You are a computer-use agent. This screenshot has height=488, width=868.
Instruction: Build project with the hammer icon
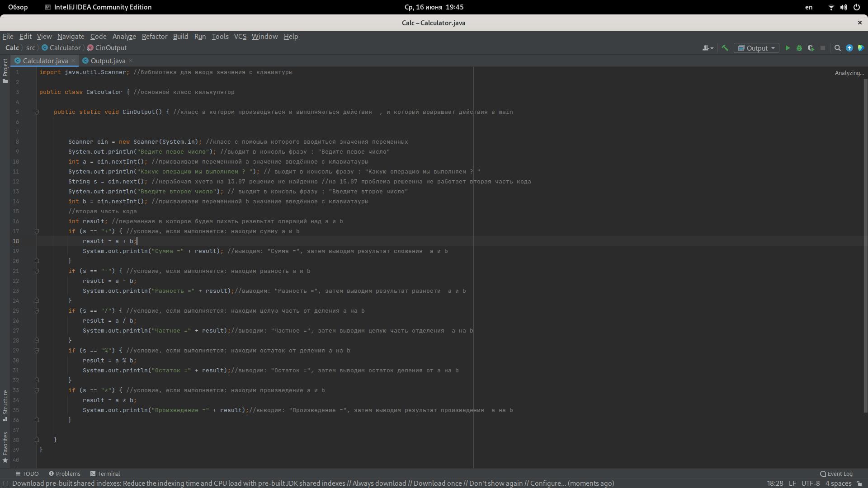(725, 48)
